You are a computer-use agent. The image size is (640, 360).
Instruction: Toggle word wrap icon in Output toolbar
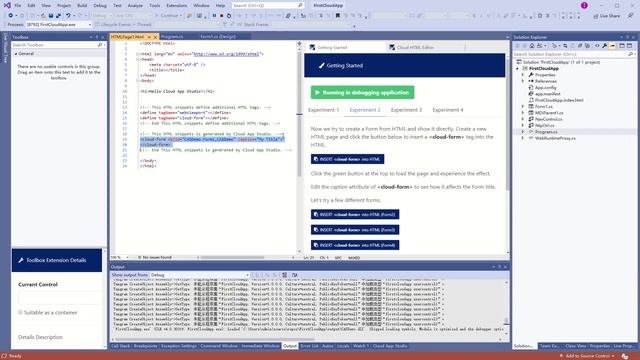[294, 275]
